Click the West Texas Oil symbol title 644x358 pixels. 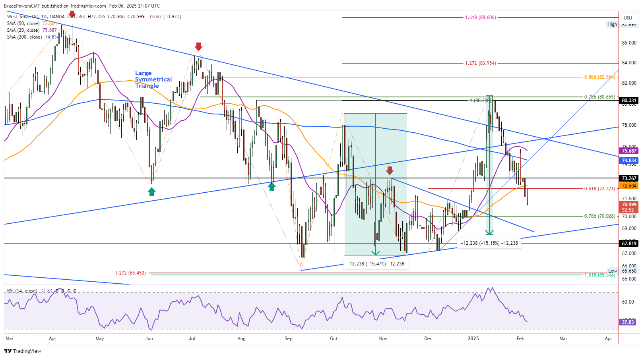coord(23,17)
